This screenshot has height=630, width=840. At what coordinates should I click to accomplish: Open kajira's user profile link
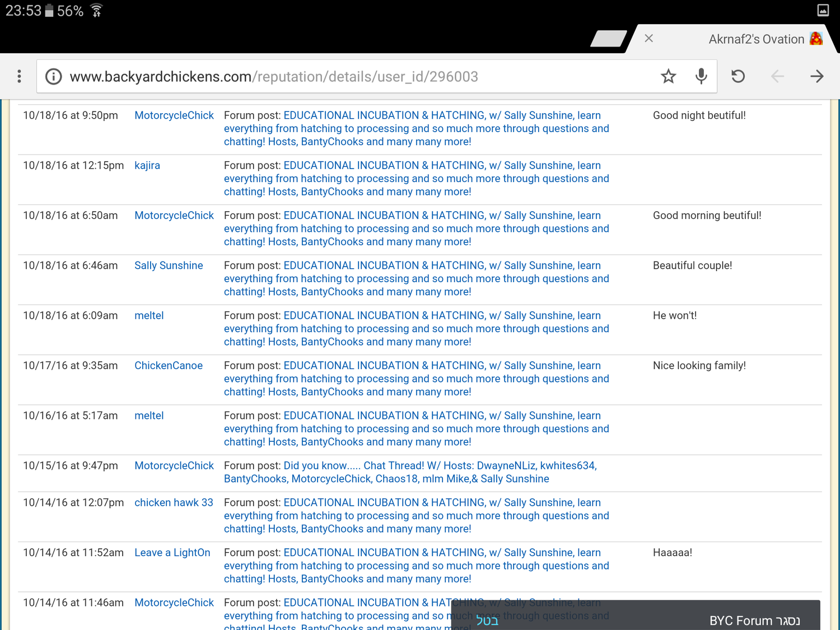tap(147, 165)
